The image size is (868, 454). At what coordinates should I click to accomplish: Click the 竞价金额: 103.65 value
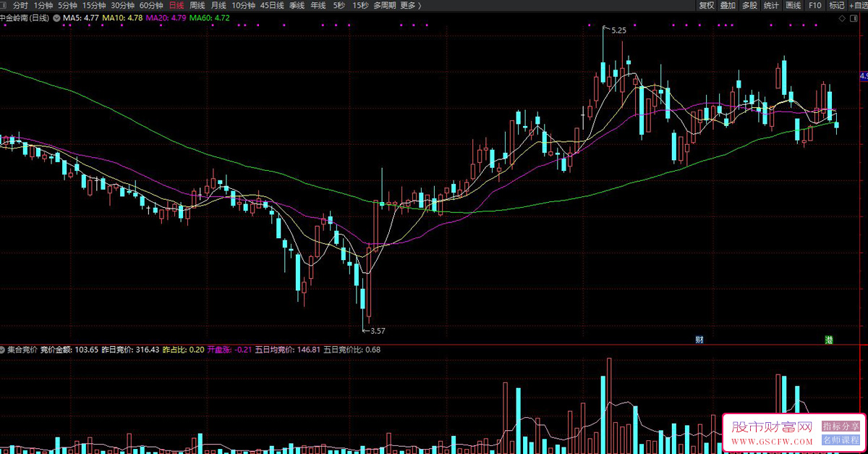(69, 350)
